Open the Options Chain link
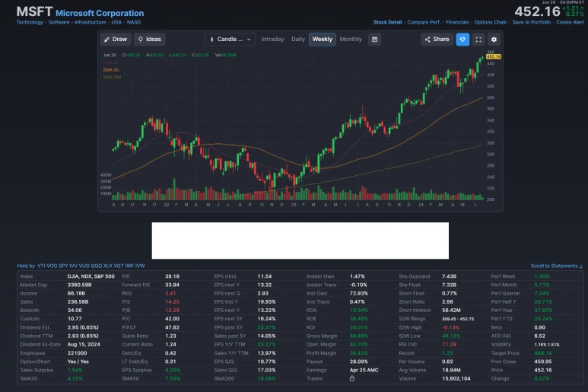The image size is (588, 392). click(491, 22)
